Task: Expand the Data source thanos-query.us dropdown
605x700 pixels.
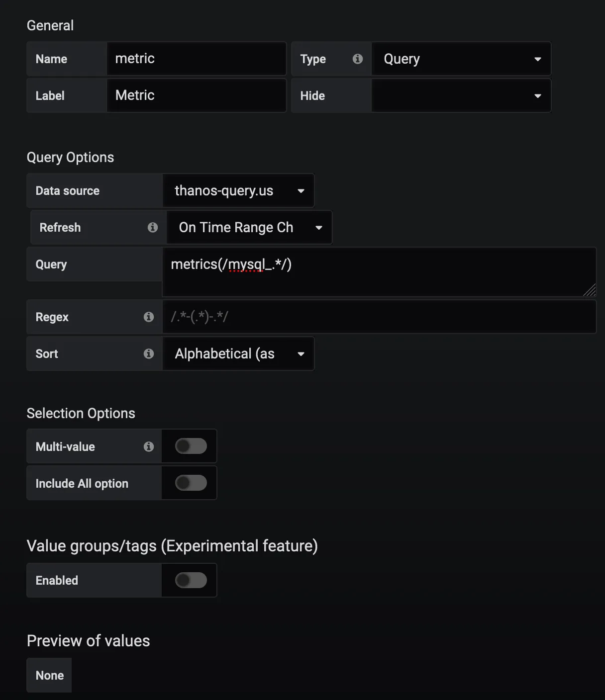Action: click(x=238, y=191)
